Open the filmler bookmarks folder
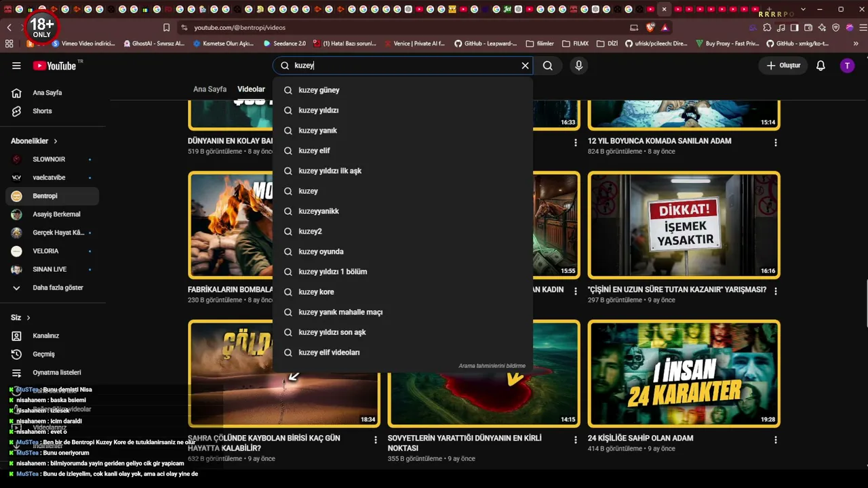 coord(540,43)
